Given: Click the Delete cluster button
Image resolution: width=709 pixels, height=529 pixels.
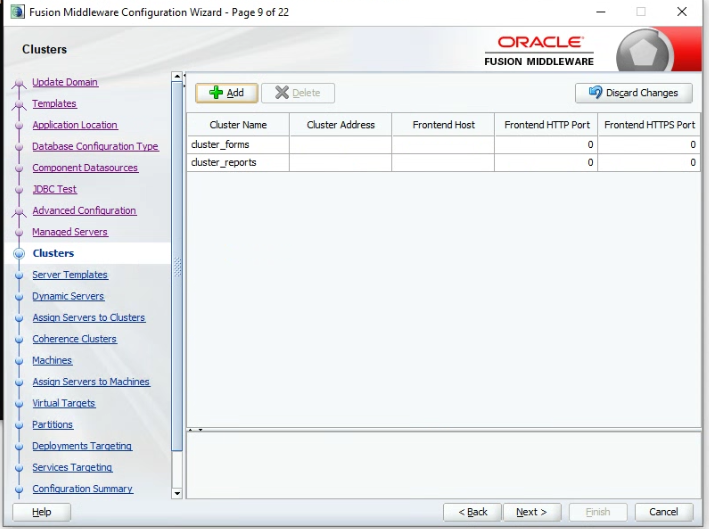Looking at the screenshot, I should point(298,93).
